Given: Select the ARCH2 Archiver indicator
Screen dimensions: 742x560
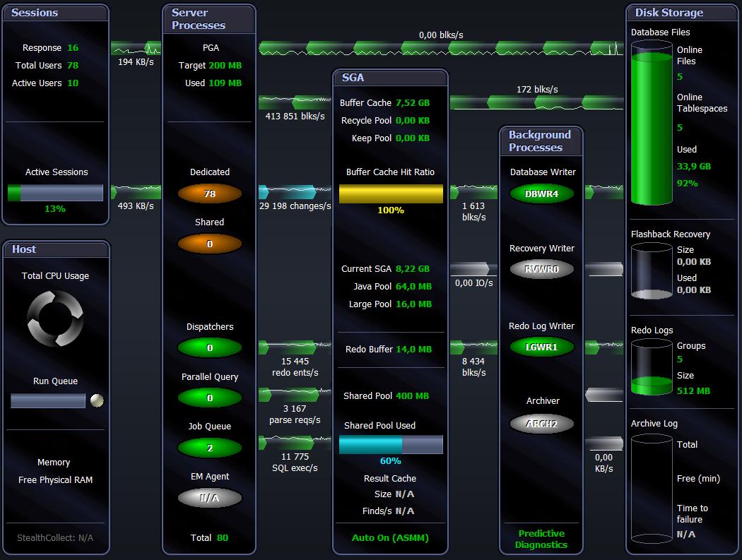Looking at the screenshot, I should [541, 424].
